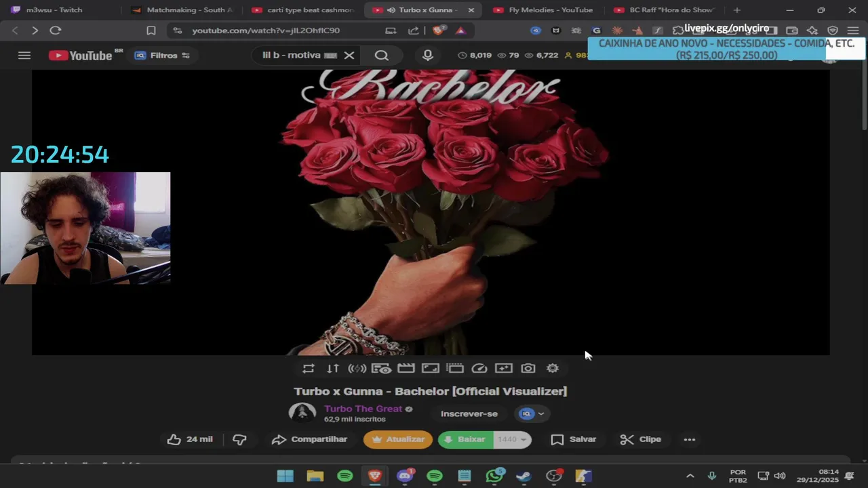
Task: Open the Turbo The Great channel link
Action: click(x=363, y=409)
